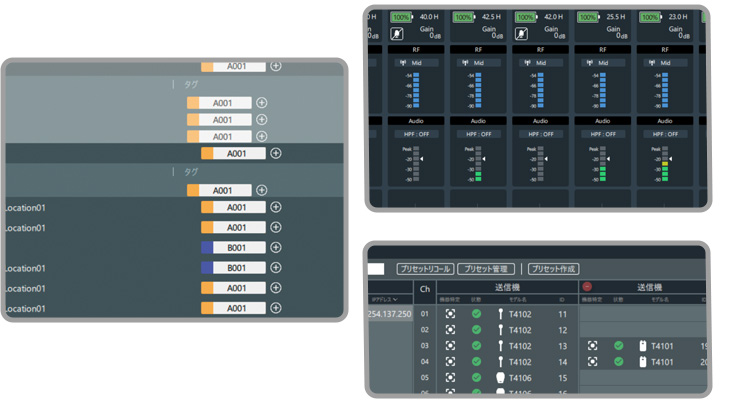Click plus icon on B001 row without Location01
This screenshot has height=400, width=734.
[x=276, y=247]
